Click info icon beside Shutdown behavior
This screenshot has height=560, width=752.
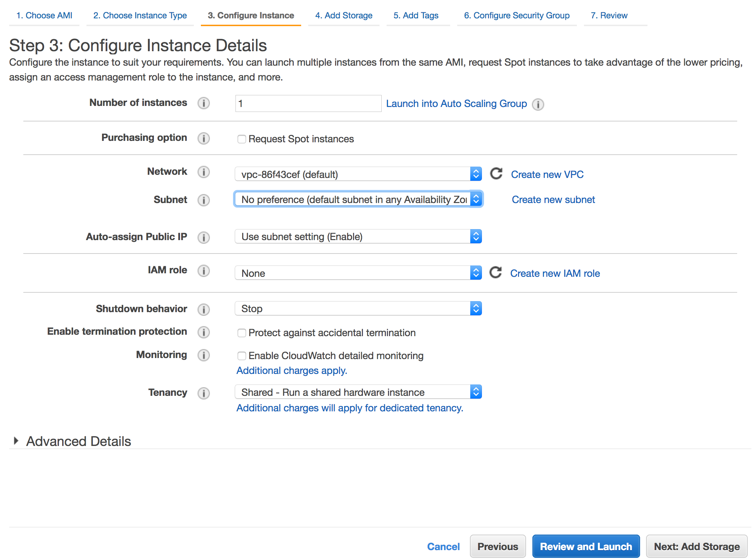203,309
